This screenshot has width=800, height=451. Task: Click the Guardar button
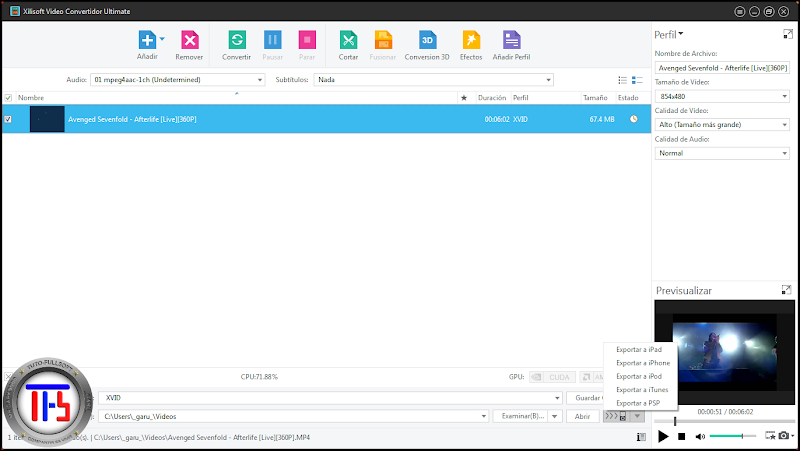586,398
